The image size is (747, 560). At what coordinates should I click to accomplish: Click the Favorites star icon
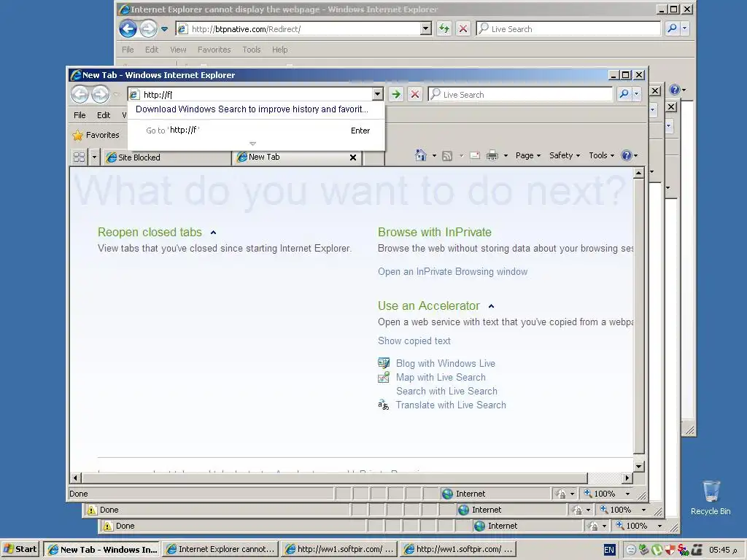[x=77, y=135]
